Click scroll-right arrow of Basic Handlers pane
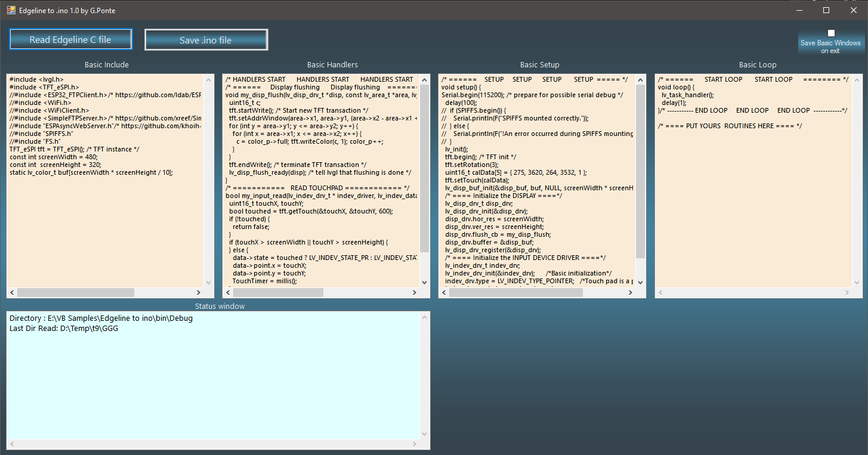This screenshot has width=868, height=455. coord(415,293)
